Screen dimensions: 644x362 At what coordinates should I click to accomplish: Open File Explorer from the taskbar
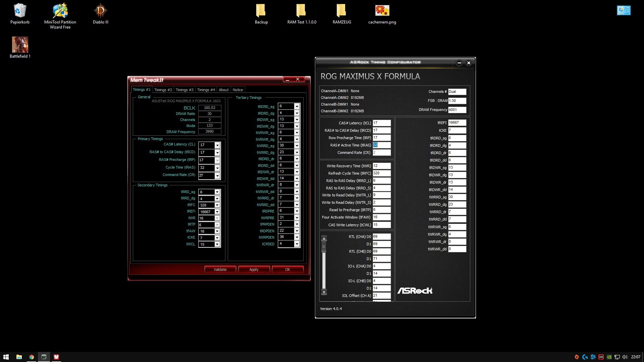pos(19,357)
